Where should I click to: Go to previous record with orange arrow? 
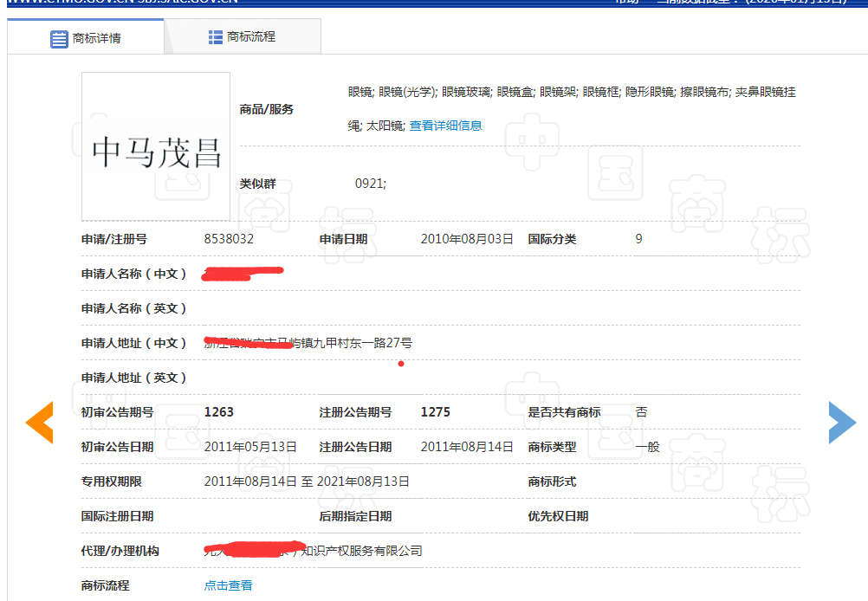point(40,423)
